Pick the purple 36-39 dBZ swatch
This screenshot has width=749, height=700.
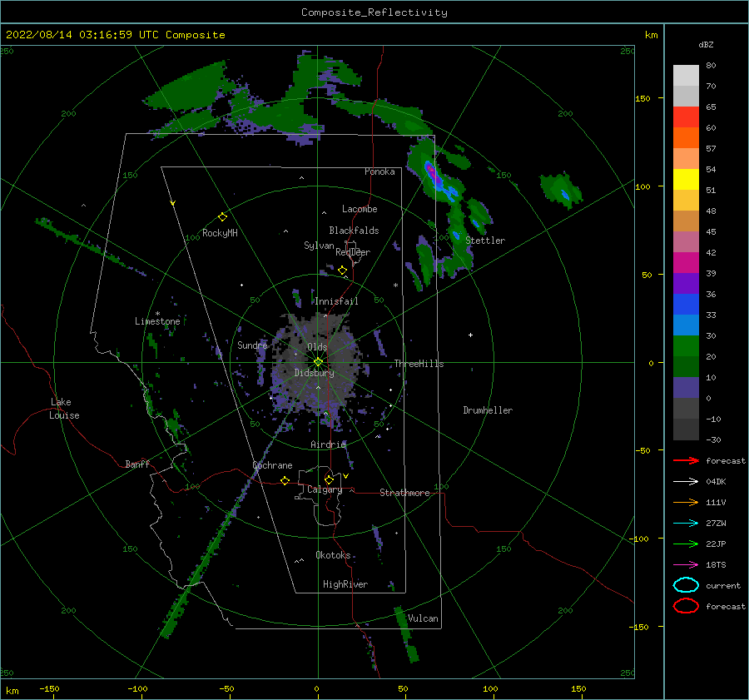tap(686, 283)
